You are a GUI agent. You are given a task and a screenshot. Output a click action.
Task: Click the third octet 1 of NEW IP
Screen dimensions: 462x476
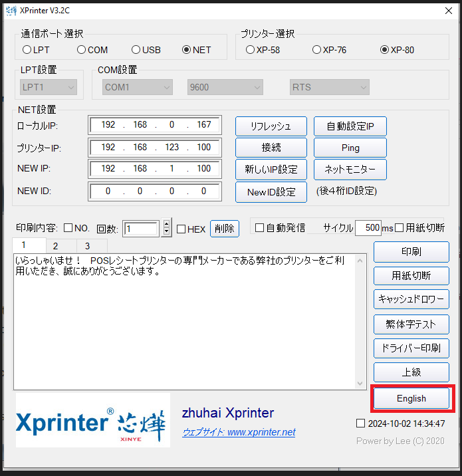[x=172, y=168]
